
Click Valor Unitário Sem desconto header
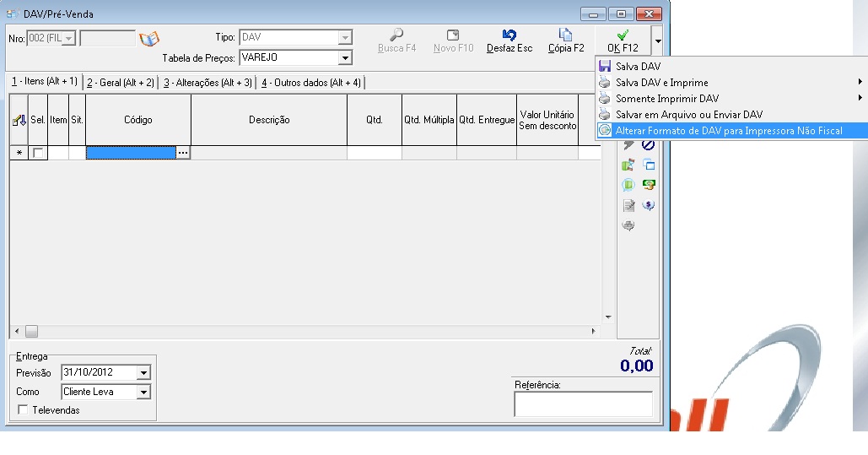point(547,120)
